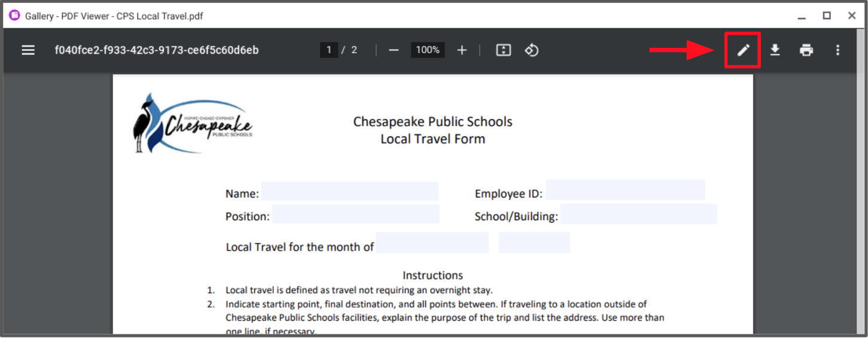Click the Chesapeake Public Schools logo
Image resolution: width=868 pixels, height=338 pixels.
193,123
